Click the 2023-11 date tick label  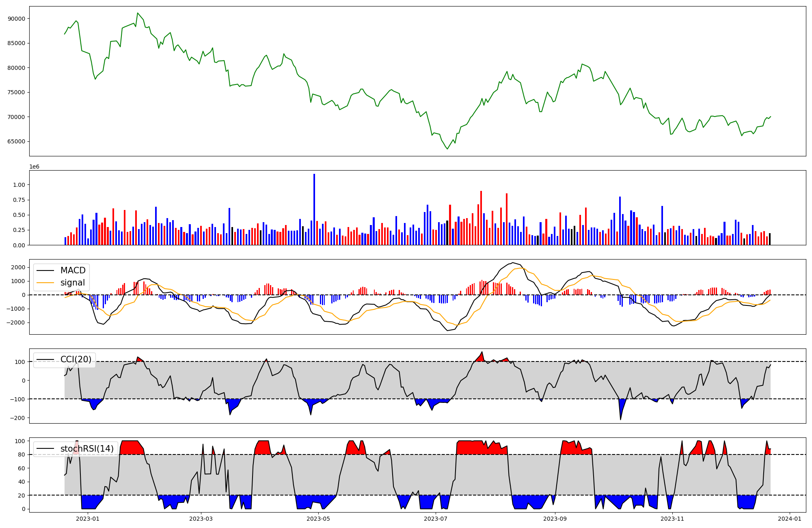tap(672, 519)
